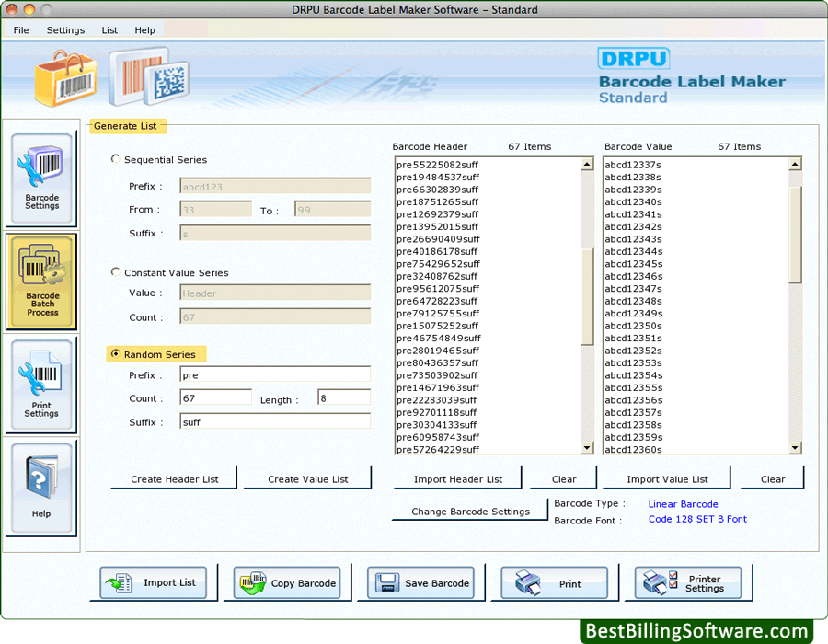
Task: Click Change Barcode Settings button
Action: [470, 511]
